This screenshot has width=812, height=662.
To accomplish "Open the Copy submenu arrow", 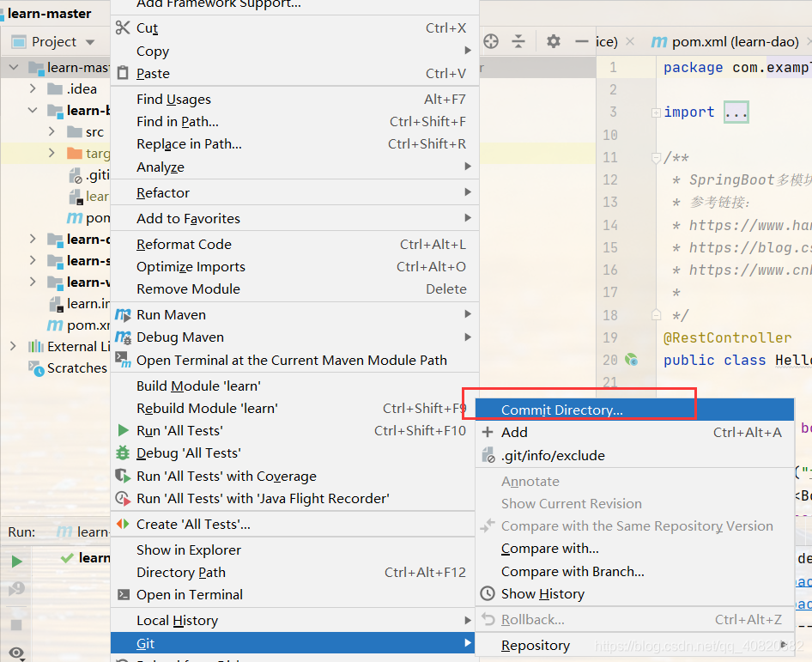I will (x=468, y=51).
